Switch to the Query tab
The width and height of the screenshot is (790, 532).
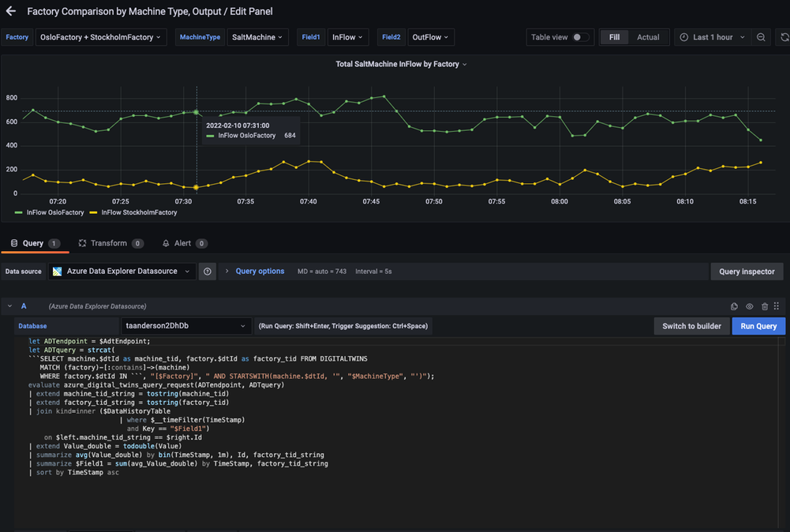click(x=36, y=243)
